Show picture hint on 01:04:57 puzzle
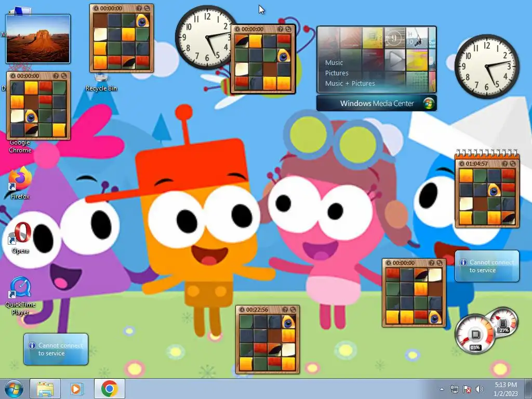 504,164
